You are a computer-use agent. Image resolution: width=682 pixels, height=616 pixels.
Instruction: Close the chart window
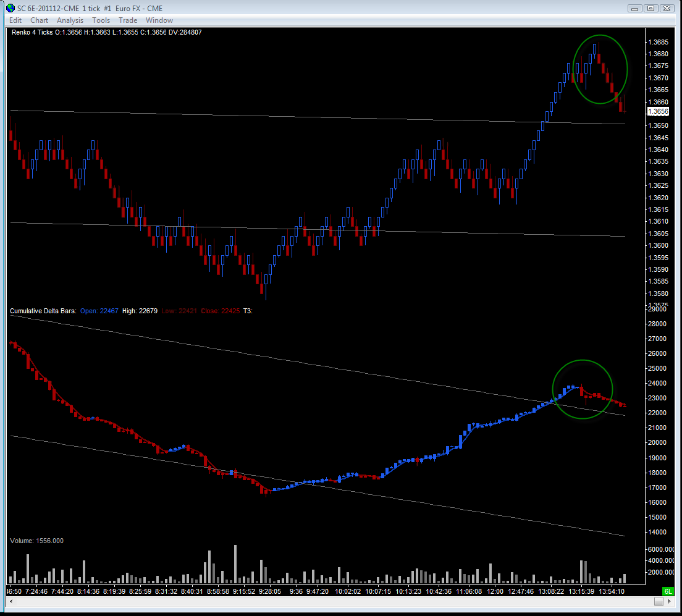click(667, 8)
